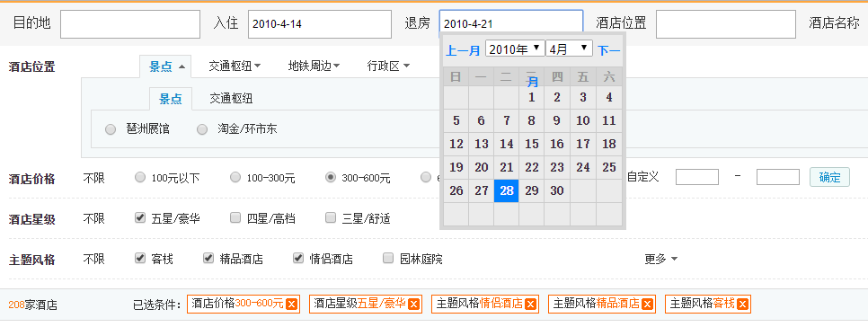Click the 208家酒店 result count
868x327 pixels.
32,305
